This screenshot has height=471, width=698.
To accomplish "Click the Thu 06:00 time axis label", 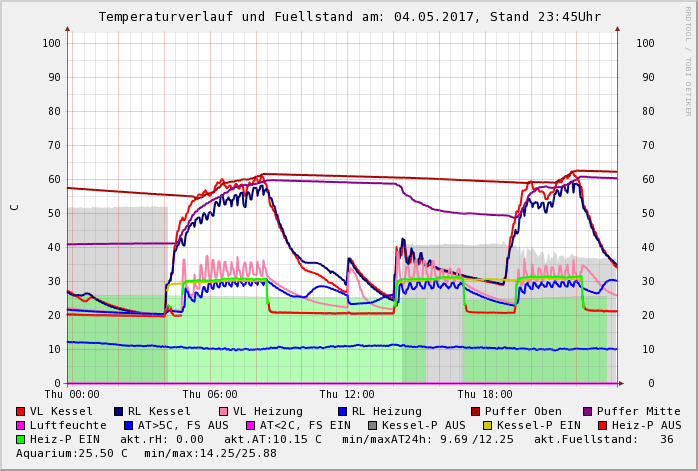I will (x=210, y=394).
